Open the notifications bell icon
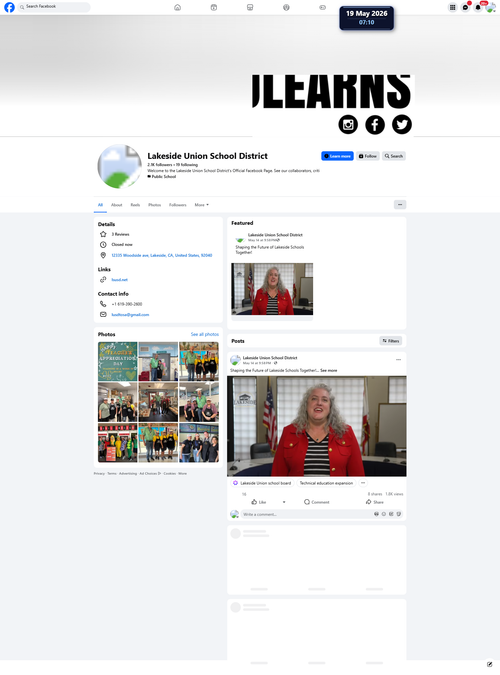Viewport: 500px width, 675px height. click(478, 7)
